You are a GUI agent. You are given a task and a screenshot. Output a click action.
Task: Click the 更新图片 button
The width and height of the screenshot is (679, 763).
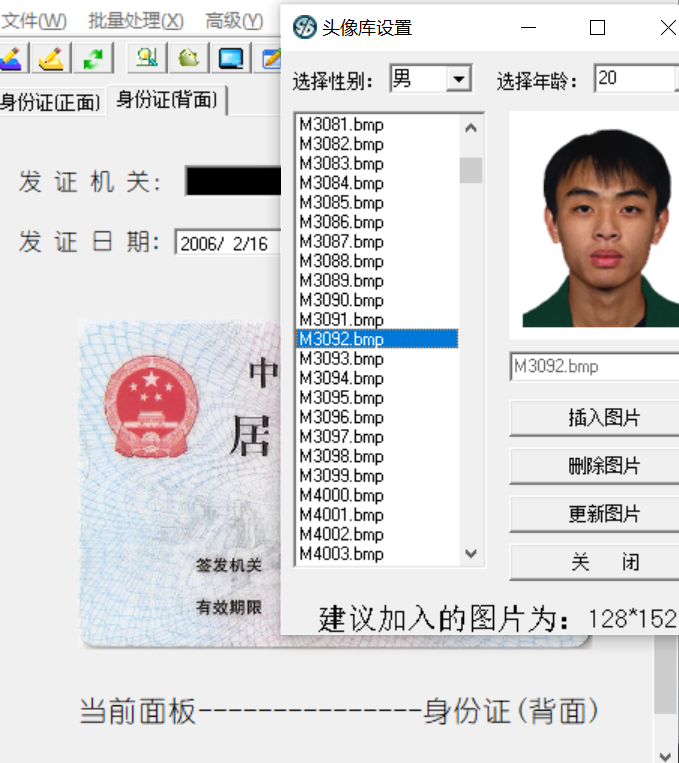pyautogui.click(x=595, y=514)
